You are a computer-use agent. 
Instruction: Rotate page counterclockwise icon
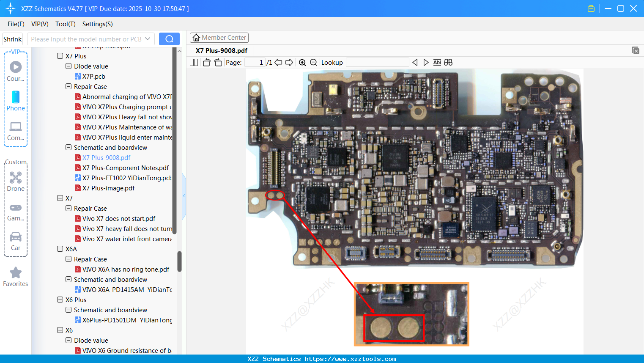[206, 63]
